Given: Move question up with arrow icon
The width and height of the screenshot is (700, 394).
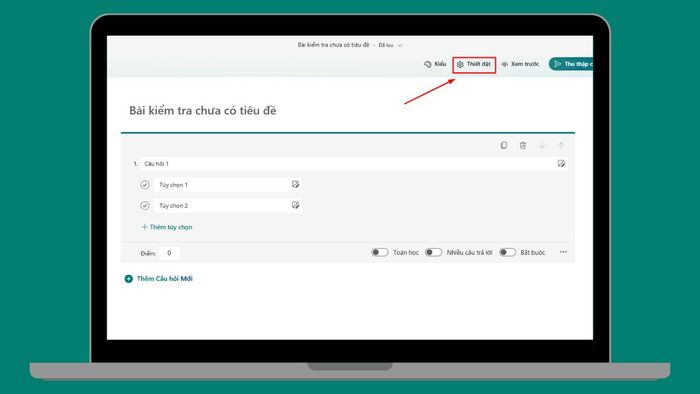Looking at the screenshot, I should [x=561, y=145].
